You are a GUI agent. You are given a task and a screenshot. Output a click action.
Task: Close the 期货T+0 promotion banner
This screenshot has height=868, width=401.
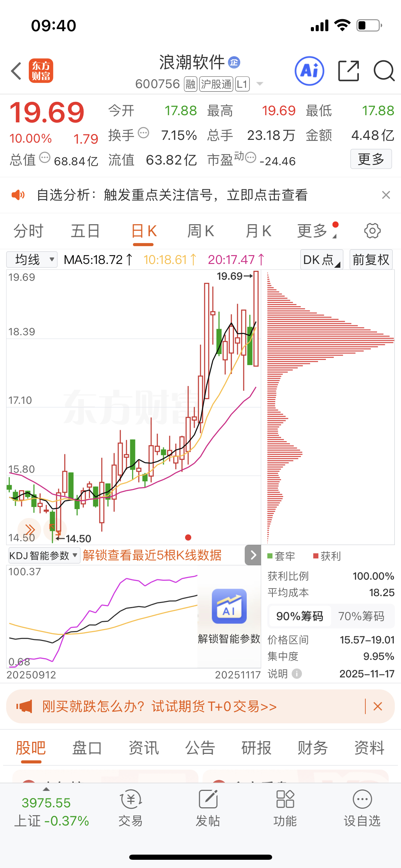coord(378,706)
